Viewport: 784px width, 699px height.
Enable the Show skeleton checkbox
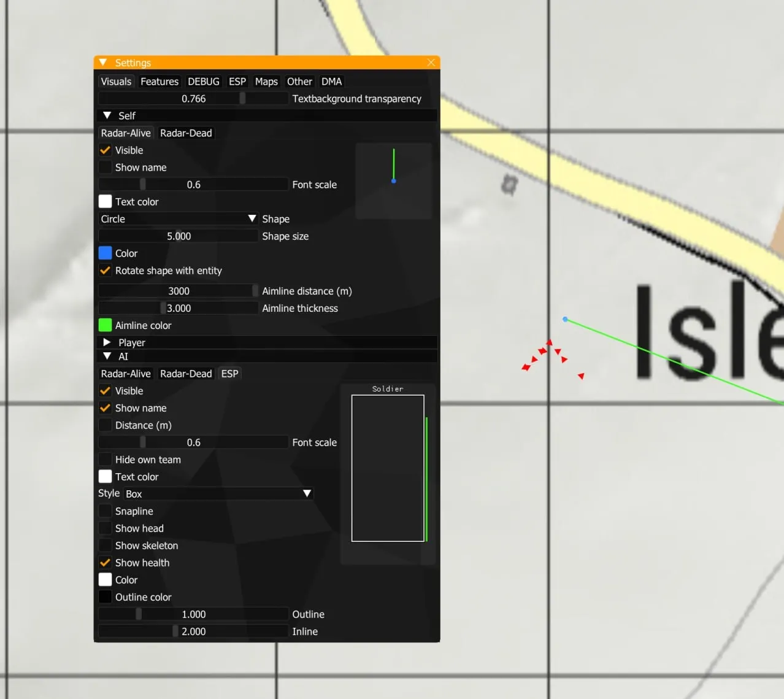[x=106, y=546]
